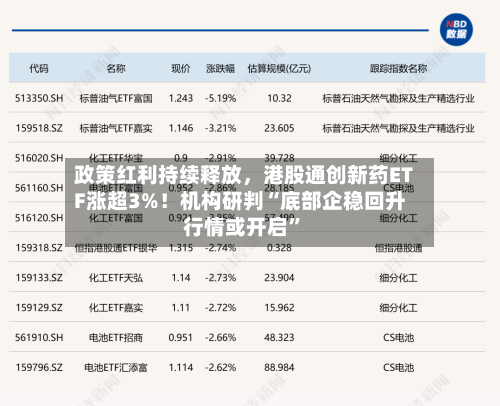Click the scale value 48.323
Viewport: 500px width, 406px height.
click(279, 338)
